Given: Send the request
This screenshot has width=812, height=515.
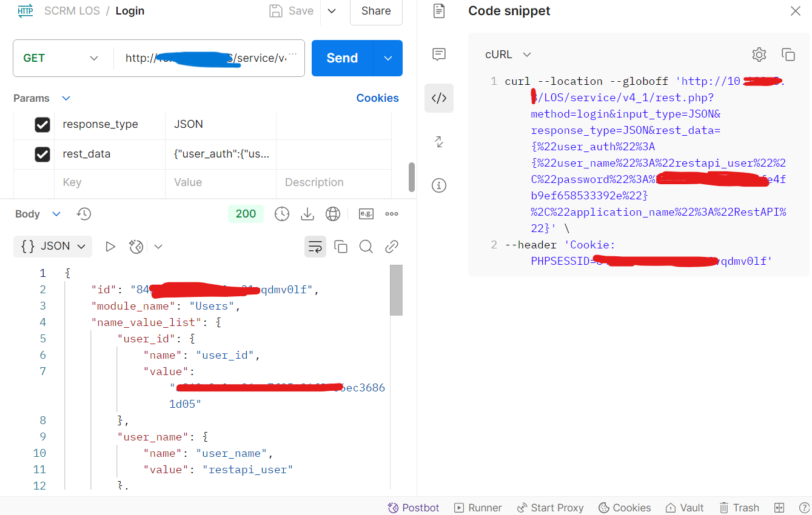Looking at the screenshot, I should pos(343,58).
